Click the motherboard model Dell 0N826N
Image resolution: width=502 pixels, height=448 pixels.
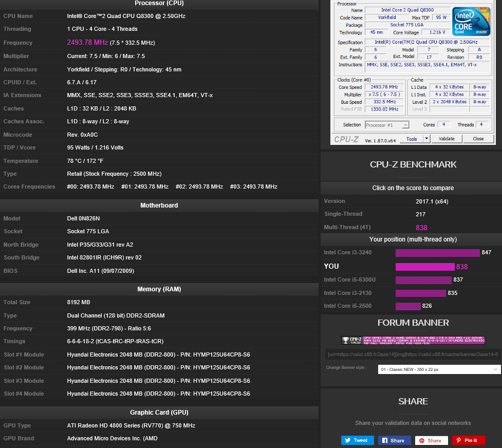point(83,218)
